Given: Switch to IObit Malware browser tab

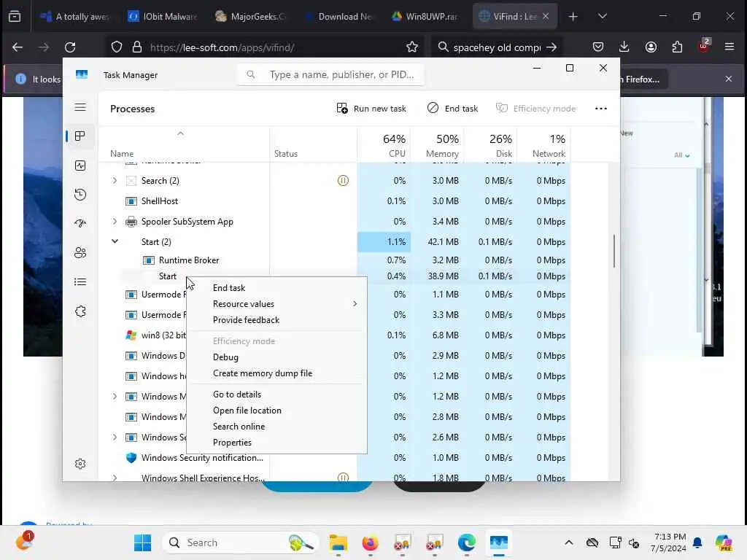Looking at the screenshot, I should (163, 17).
